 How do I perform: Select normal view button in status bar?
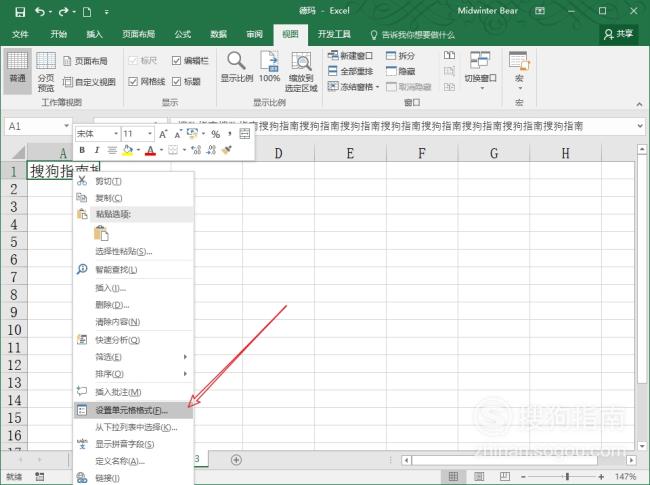coord(453,476)
